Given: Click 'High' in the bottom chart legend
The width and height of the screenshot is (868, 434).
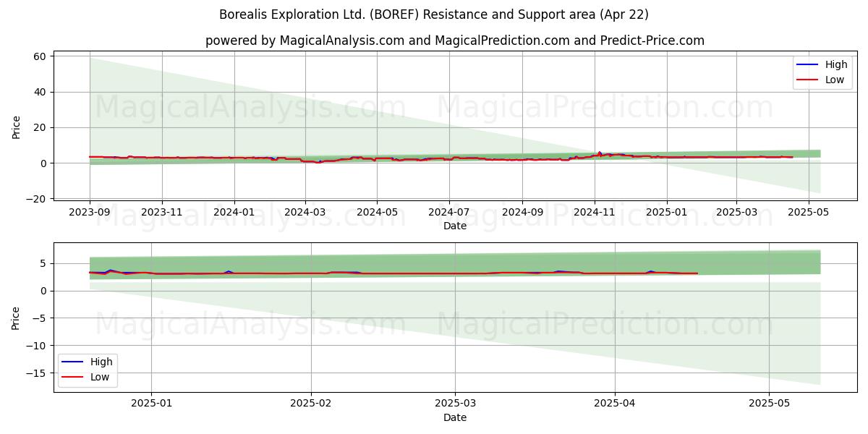Looking at the screenshot, I should [x=101, y=362].
